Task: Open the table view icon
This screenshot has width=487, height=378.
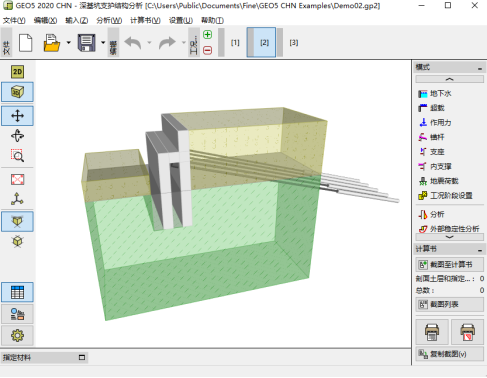Action: pos(17,292)
